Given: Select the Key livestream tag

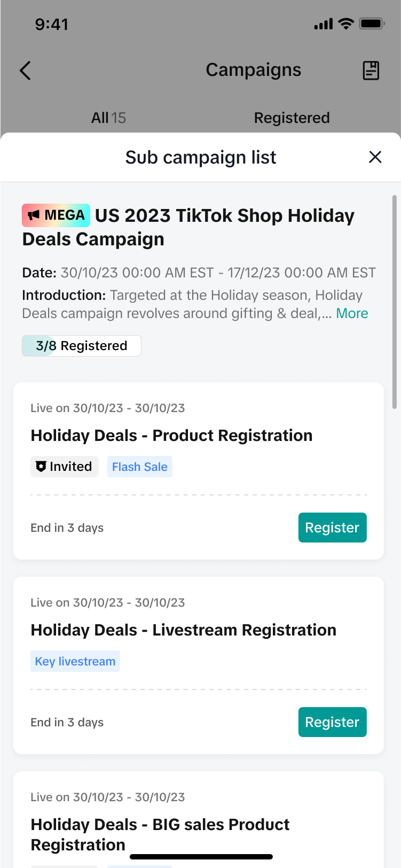Looking at the screenshot, I should (75, 661).
